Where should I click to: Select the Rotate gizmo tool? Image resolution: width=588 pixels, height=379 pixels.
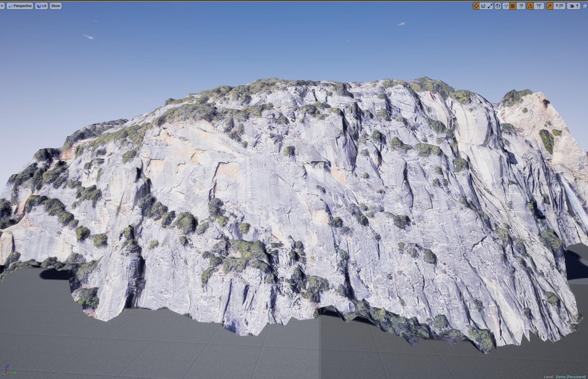[x=483, y=6]
